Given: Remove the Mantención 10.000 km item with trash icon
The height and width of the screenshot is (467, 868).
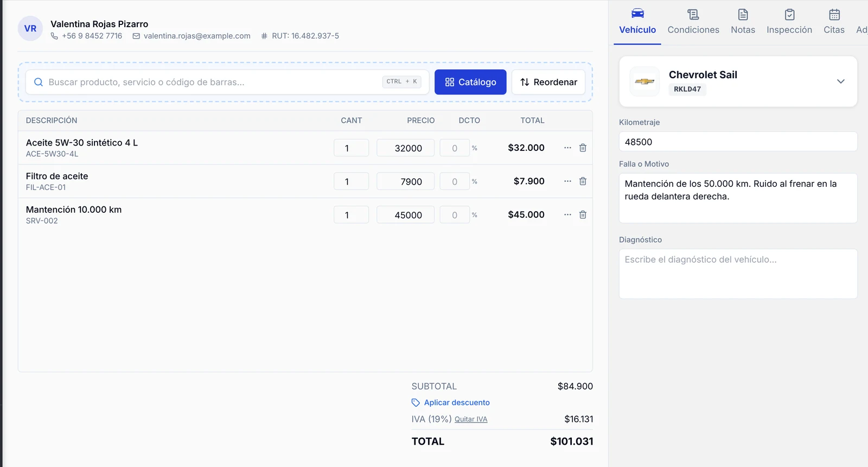Looking at the screenshot, I should (x=583, y=215).
